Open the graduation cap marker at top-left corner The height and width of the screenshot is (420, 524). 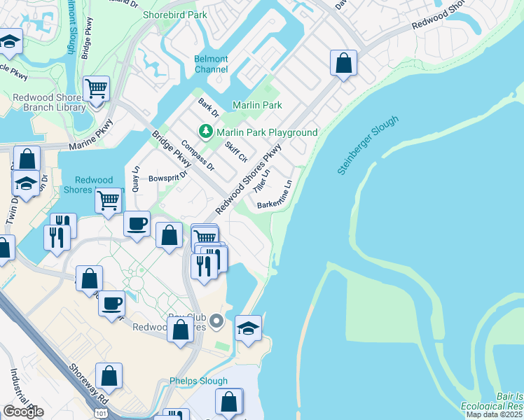(x=9, y=42)
